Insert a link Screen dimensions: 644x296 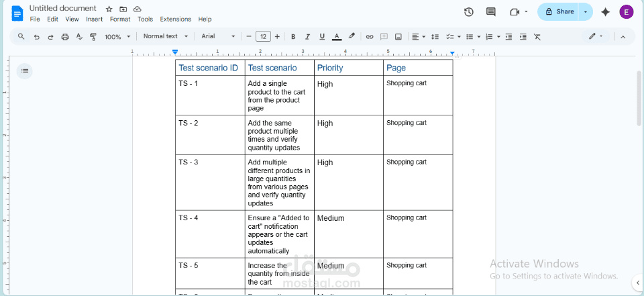click(370, 37)
